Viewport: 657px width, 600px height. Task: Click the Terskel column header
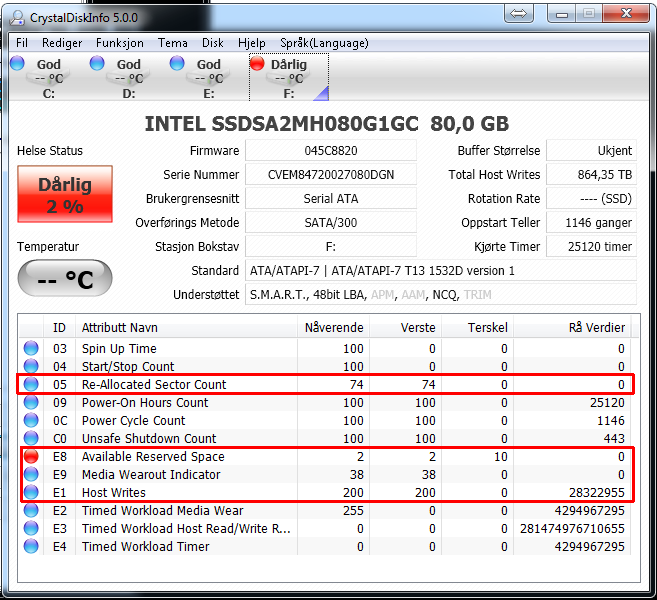click(478, 327)
